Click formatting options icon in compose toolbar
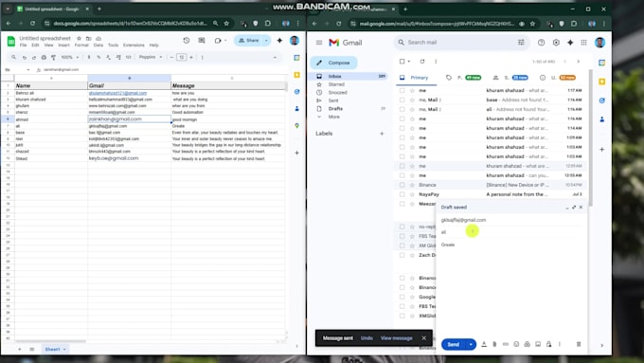The image size is (644, 363). [x=484, y=344]
